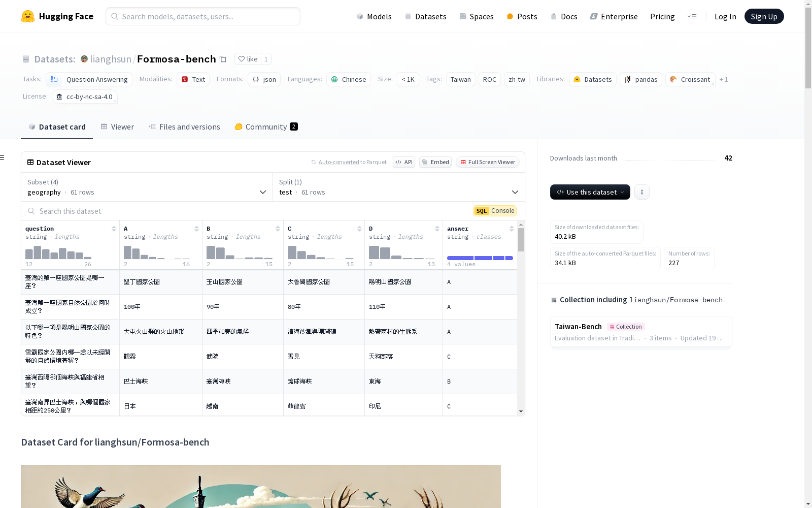
Task: Click the answer classes distribution bar
Action: pos(480,258)
